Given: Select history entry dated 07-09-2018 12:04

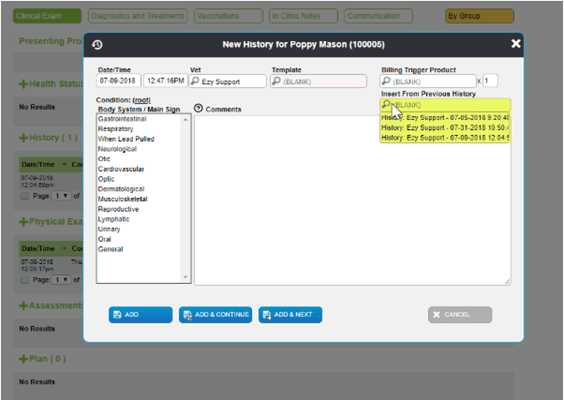Looking at the screenshot, I should pos(445,138).
